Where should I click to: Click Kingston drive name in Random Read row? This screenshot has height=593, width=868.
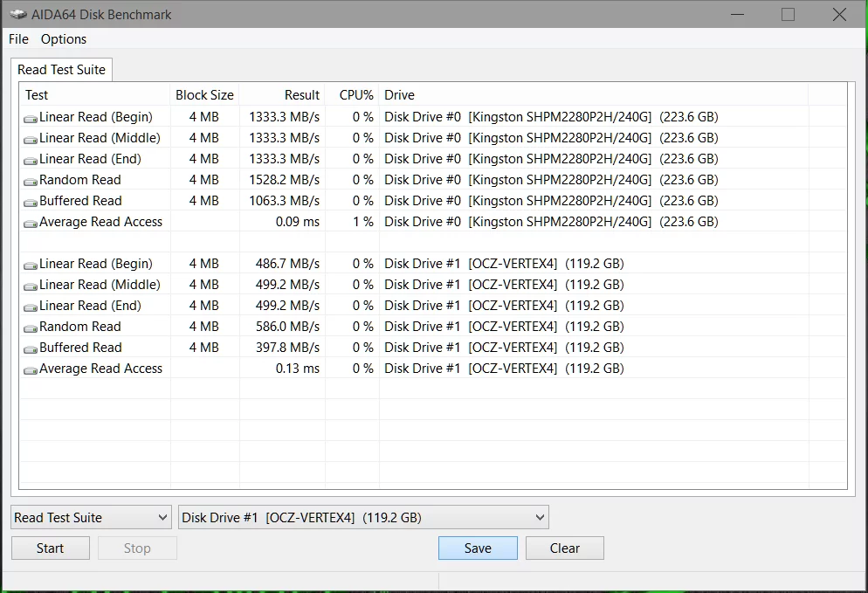(560, 180)
